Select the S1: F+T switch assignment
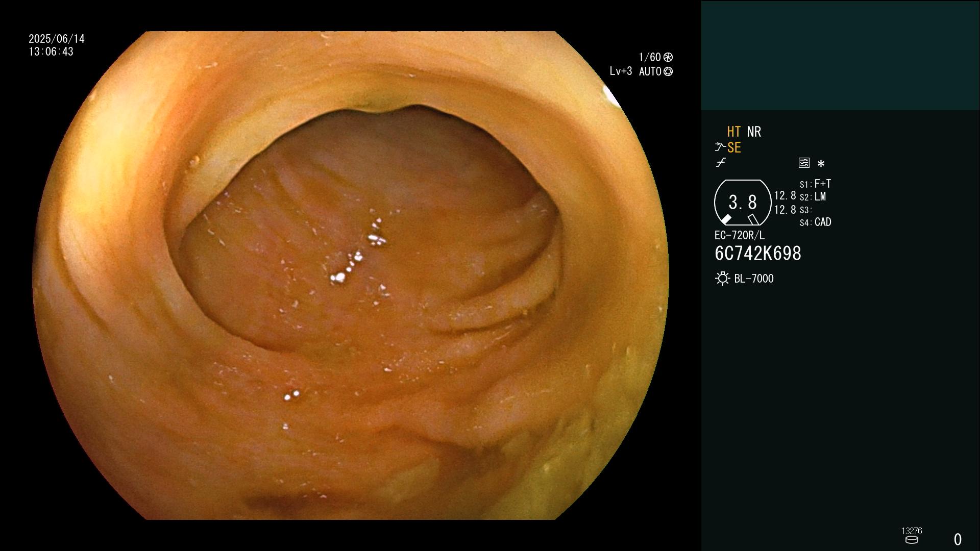The image size is (980, 551). [815, 184]
